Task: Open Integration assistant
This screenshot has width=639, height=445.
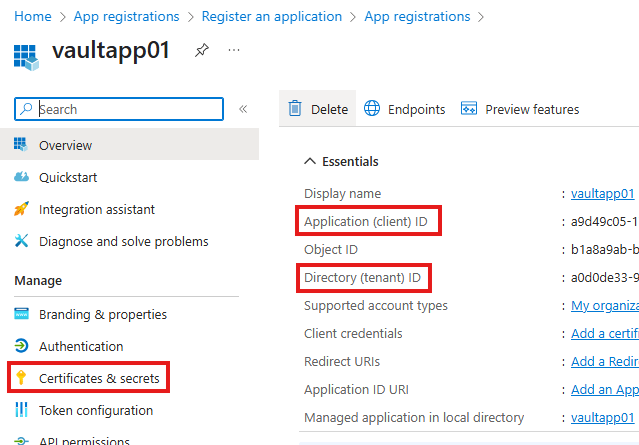Action: click(97, 209)
